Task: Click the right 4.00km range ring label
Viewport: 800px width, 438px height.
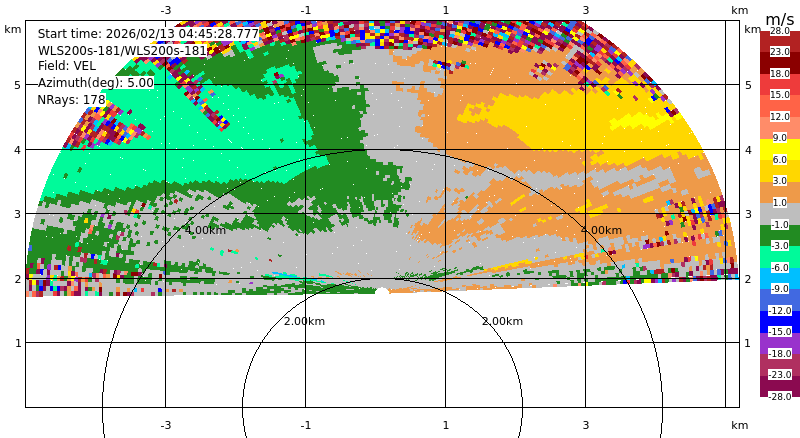Action: pos(601,230)
